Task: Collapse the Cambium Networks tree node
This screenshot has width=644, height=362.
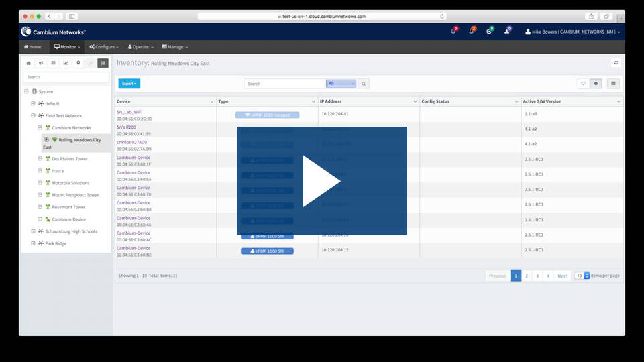Action: pos(40,127)
